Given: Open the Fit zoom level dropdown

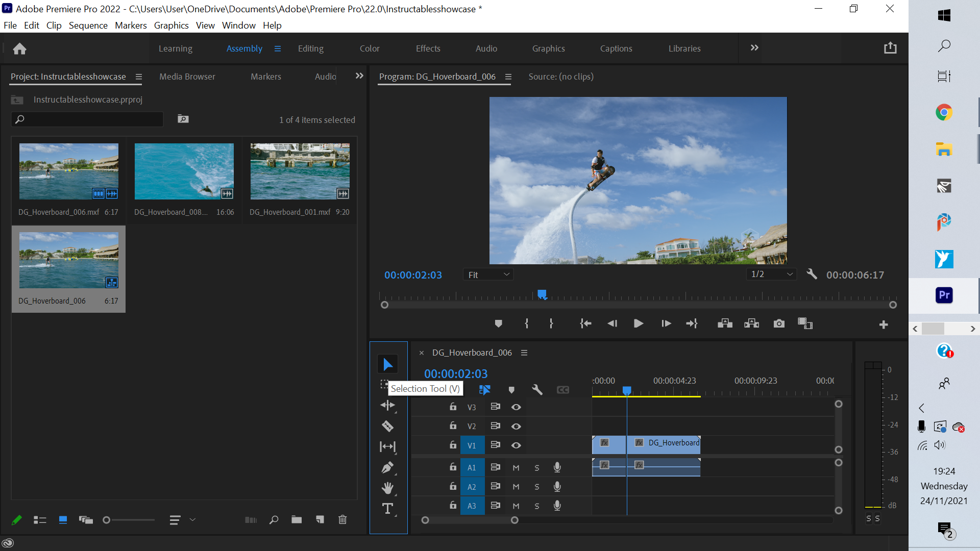Looking at the screenshot, I should point(488,274).
